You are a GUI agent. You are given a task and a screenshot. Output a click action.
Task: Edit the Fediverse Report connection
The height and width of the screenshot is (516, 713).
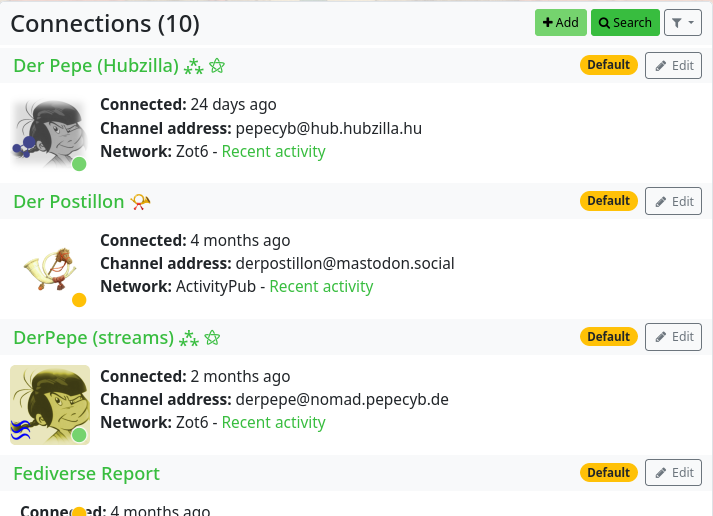(x=673, y=473)
